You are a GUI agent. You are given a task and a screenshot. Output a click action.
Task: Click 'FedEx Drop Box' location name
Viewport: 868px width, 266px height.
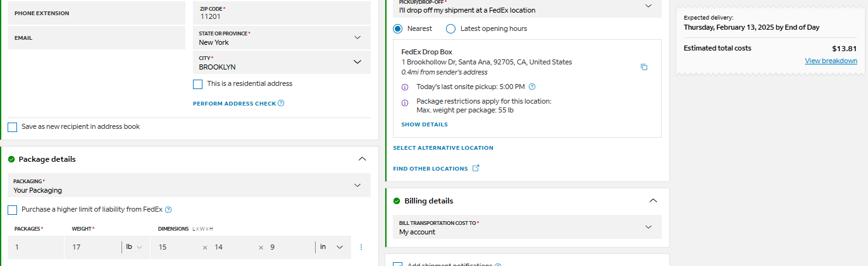(x=427, y=52)
